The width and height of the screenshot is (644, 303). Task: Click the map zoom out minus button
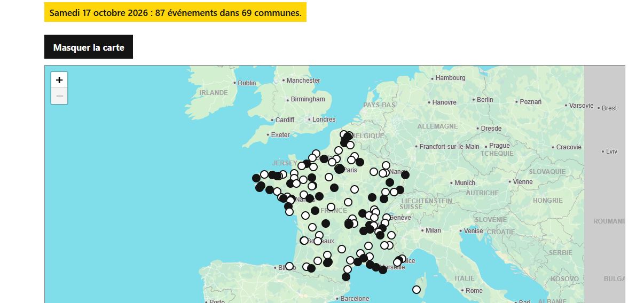click(59, 97)
